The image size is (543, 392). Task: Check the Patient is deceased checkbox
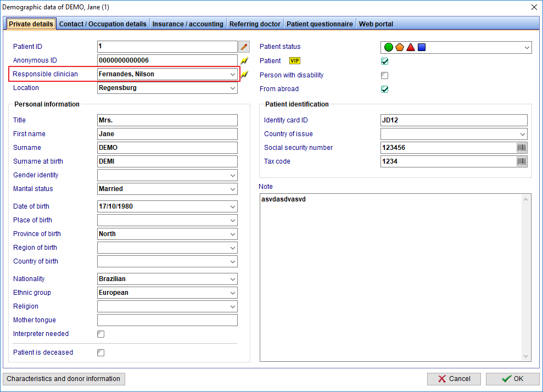(101, 353)
